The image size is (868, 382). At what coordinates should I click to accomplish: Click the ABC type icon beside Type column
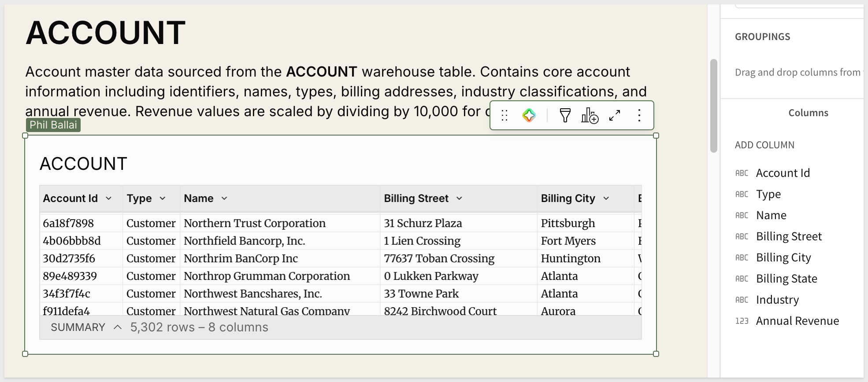(x=742, y=195)
